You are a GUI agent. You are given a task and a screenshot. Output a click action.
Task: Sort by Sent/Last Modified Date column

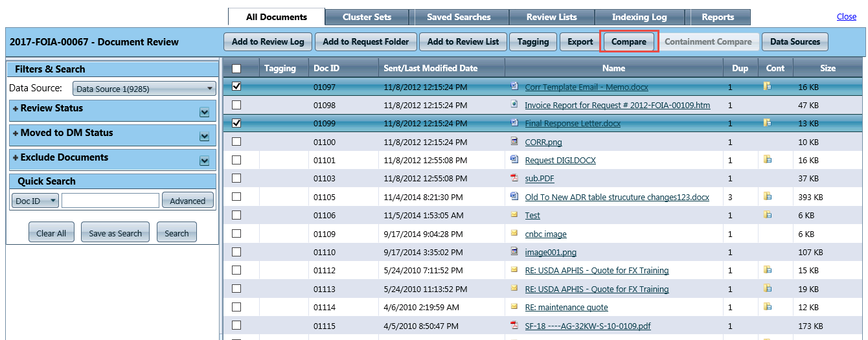click(x=430, y=68)
